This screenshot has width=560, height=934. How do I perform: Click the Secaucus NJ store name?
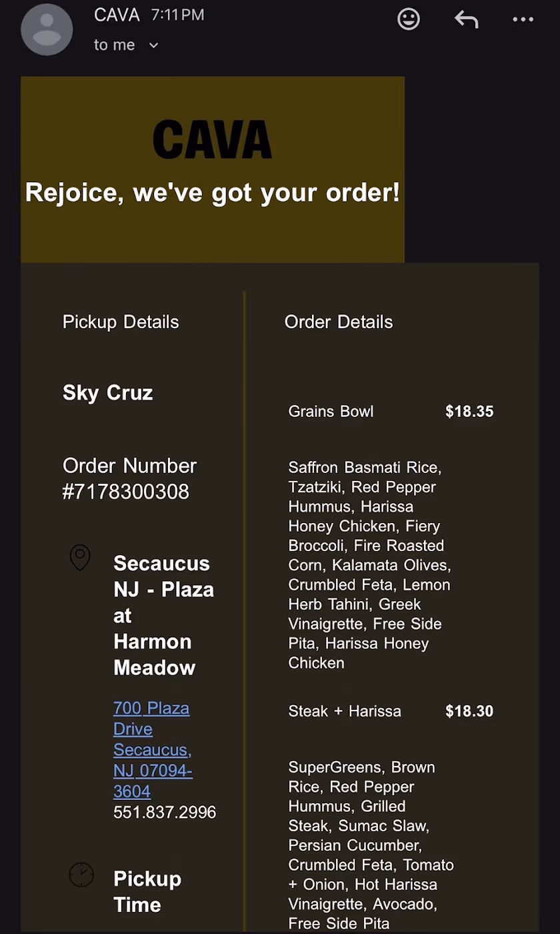(163, 615)
